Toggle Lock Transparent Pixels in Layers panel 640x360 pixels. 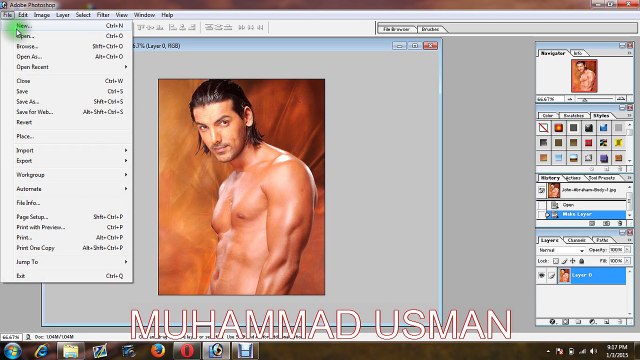tap(556, 261)
